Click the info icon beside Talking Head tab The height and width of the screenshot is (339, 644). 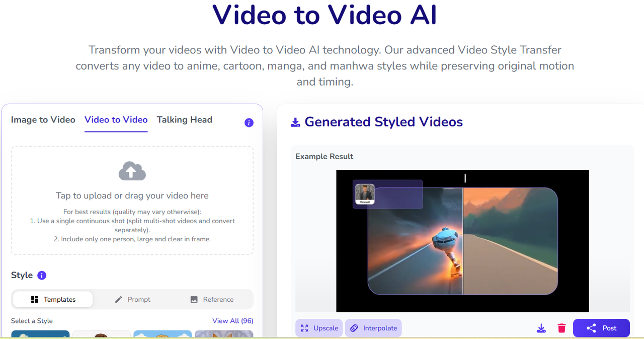click(249, 123)
